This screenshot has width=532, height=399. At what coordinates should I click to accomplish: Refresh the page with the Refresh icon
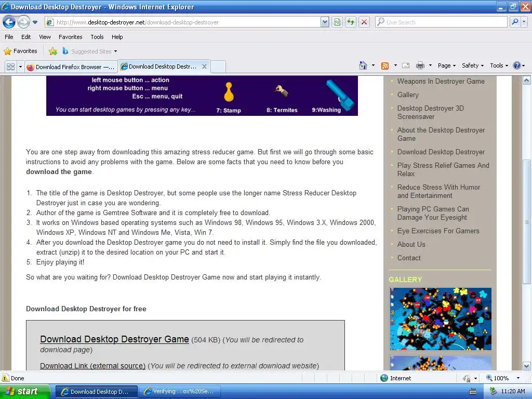(351, 22)
